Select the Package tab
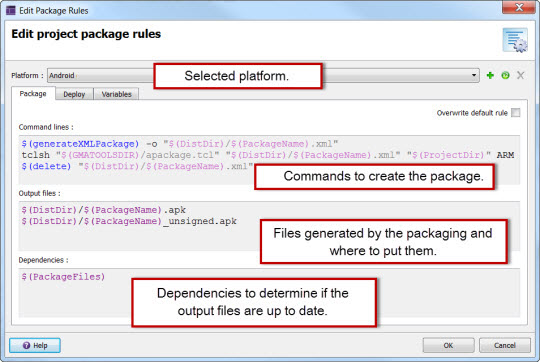Viewport: 540px width, 362px height. click(33, 94)
